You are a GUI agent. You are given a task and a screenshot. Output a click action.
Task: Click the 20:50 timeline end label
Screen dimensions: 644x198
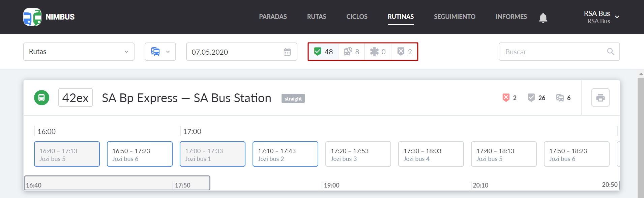coord(610,185)
